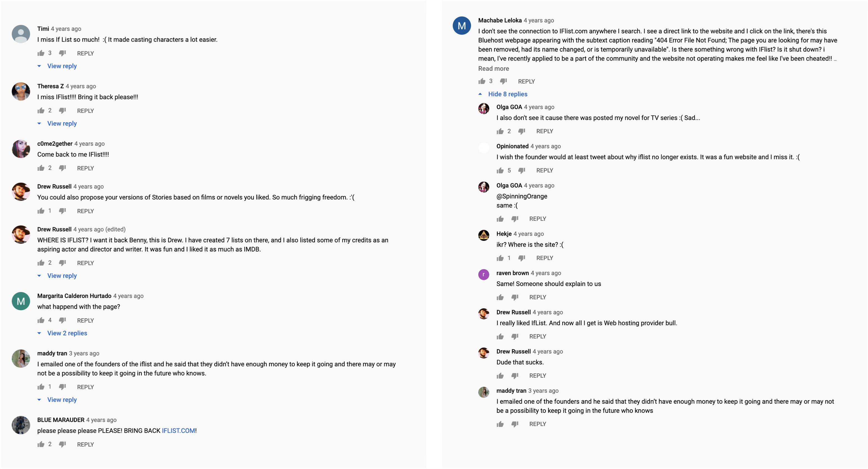Screen dimensions: 868x469
Task: Expand View 2 replies under Margarita's comment
Action: (x=67, y=333)
